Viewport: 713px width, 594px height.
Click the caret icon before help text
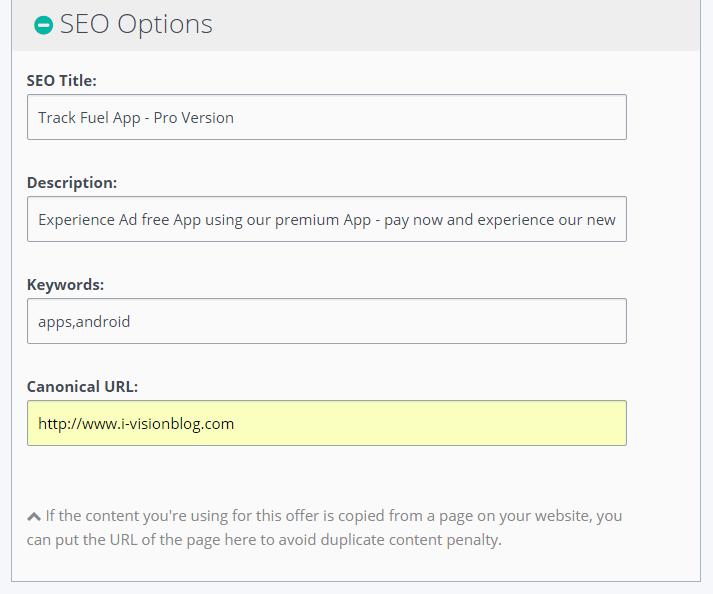pos(34,517)
